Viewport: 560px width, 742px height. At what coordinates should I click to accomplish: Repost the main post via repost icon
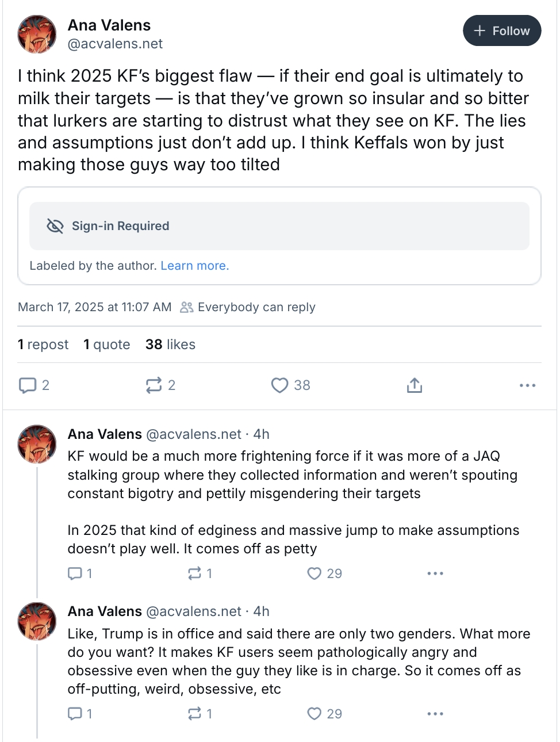tap(154, 385)
